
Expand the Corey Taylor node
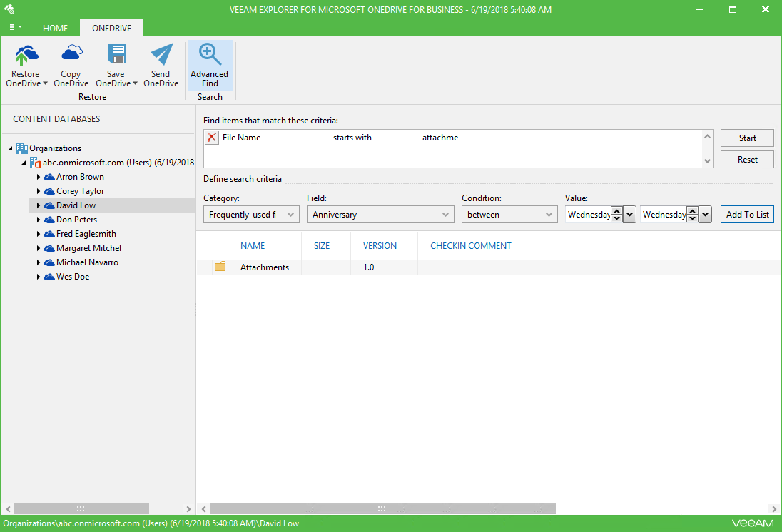coord(38,191)
